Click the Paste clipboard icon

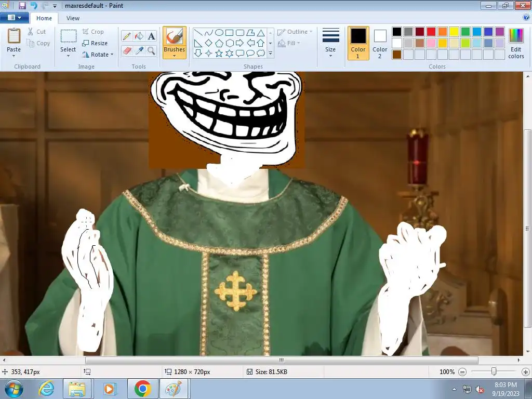click(14, 36)
